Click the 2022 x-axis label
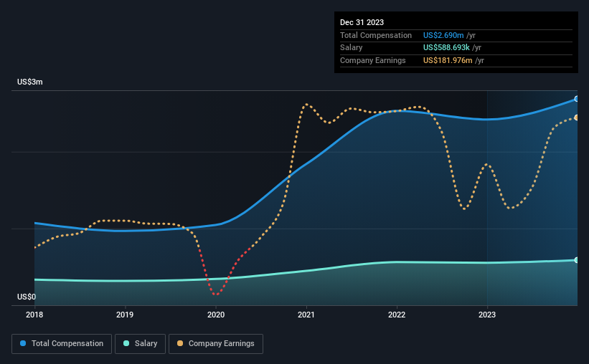Viewport: 589px width, 364px height. (397, 315)
